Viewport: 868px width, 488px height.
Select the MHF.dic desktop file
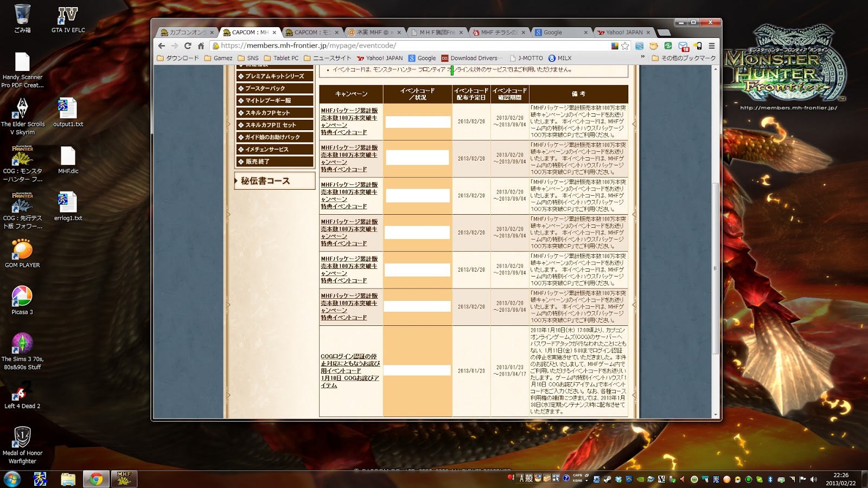(x=68, y=160)
